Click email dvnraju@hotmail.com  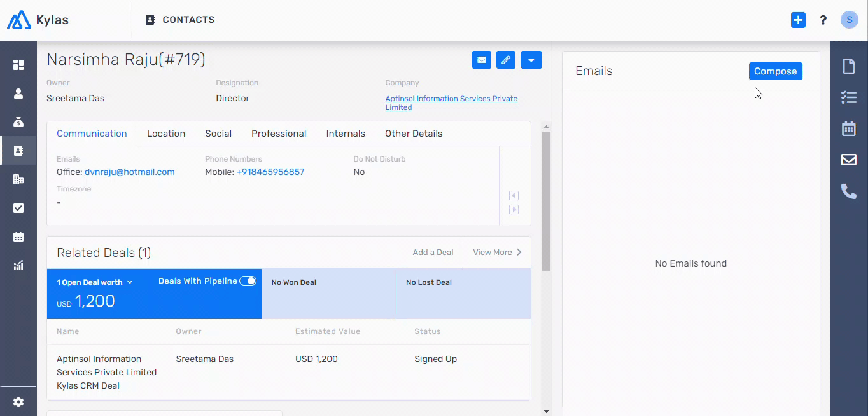point(130,172)
